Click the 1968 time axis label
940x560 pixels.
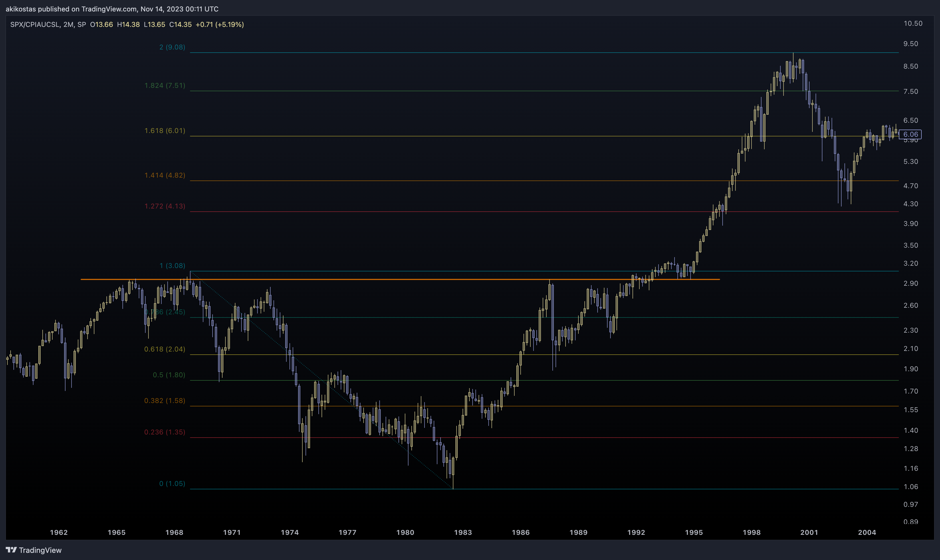(x=174, y=533)
